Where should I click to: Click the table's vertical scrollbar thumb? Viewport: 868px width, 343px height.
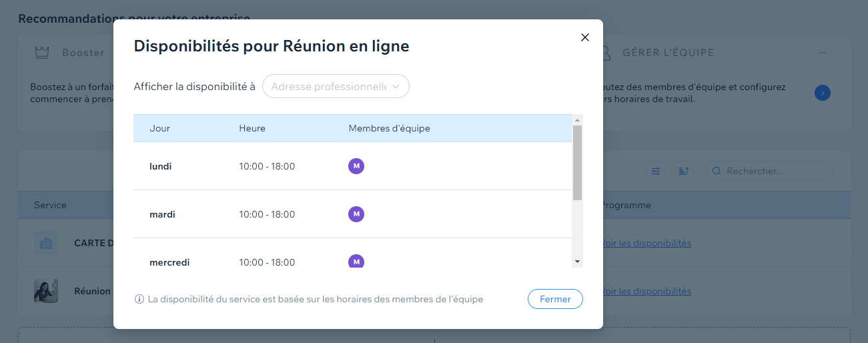(578, 162)
